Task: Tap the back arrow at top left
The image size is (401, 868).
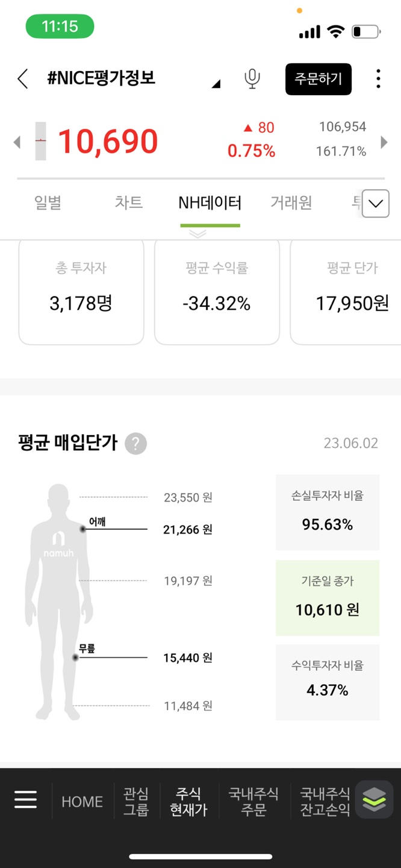Action: click(x=22, y=78)
